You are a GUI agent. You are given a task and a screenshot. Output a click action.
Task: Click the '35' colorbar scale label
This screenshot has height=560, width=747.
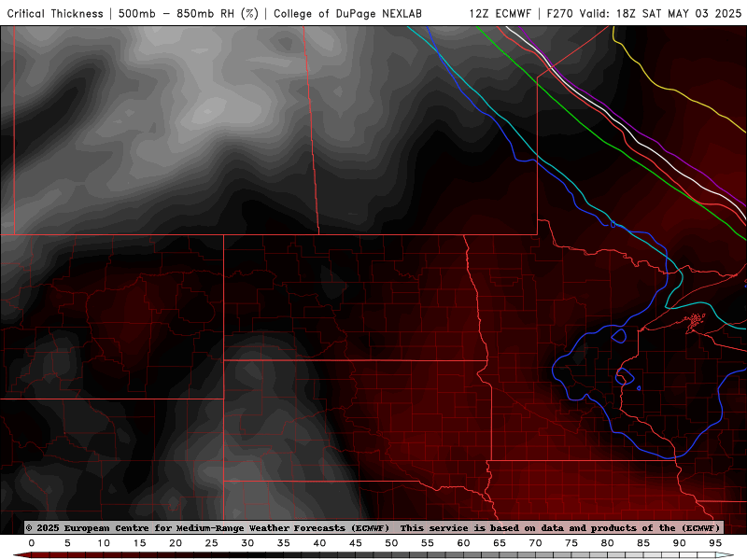coord(284,543)
